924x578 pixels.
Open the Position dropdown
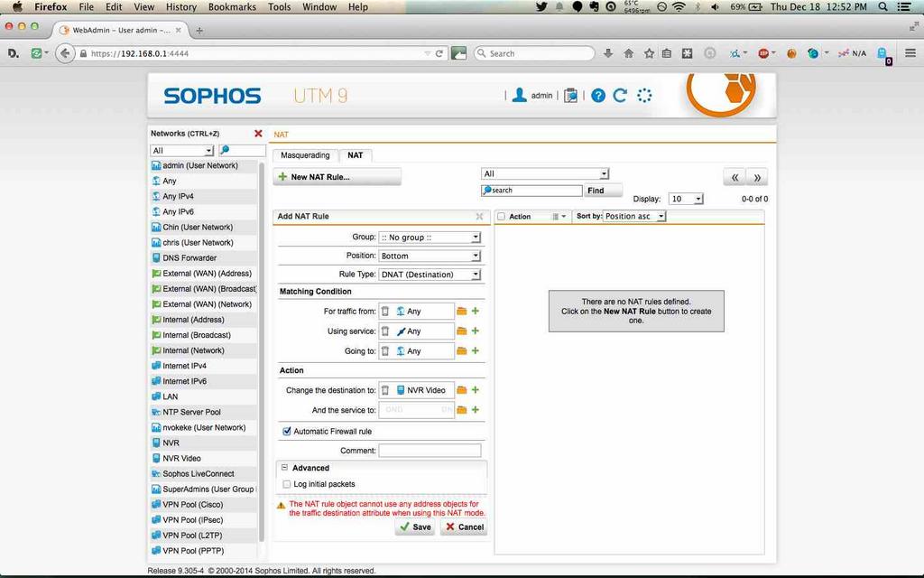click(x=430, y=256)
